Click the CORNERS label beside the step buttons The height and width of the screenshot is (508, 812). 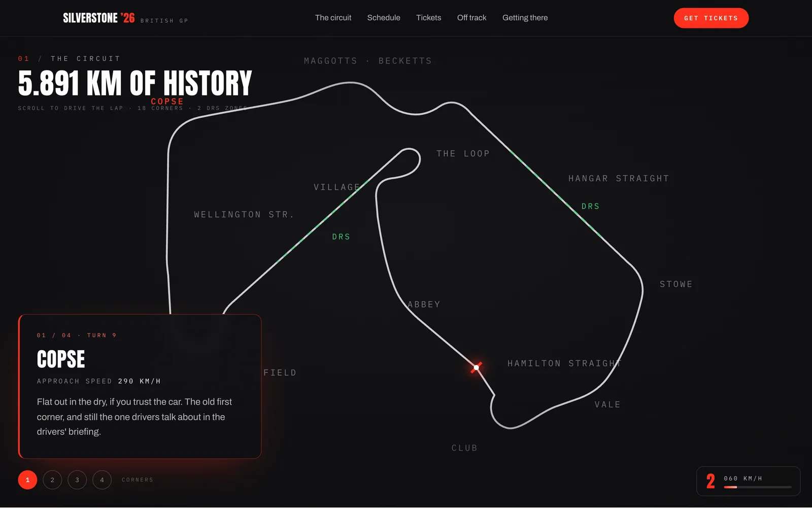tap(138, 480)
